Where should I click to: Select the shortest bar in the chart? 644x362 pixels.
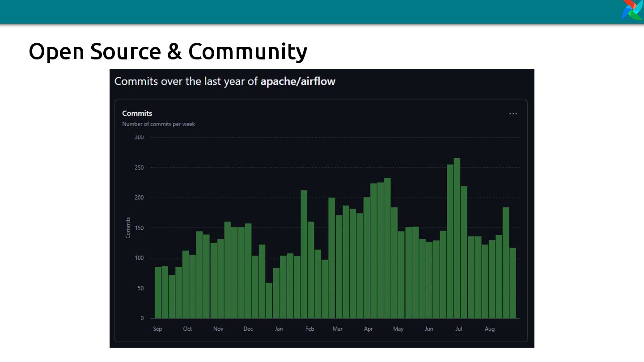[269, 300]
